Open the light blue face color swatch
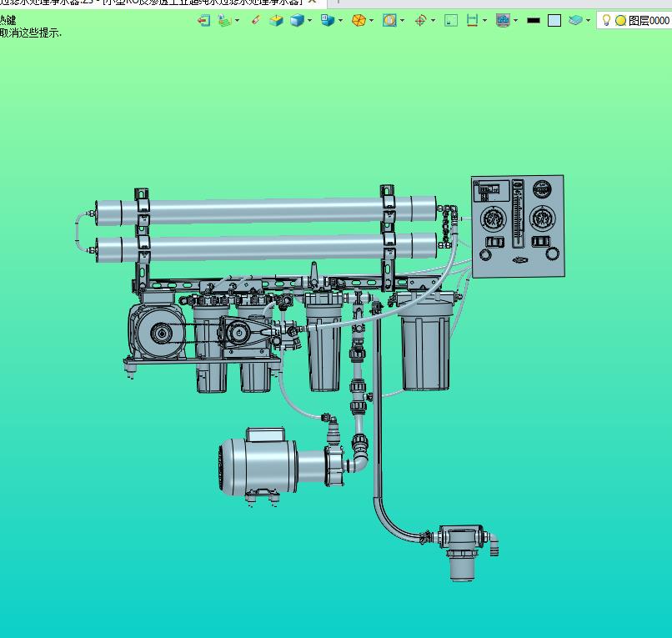672x638 pixels. click(554, 20)
